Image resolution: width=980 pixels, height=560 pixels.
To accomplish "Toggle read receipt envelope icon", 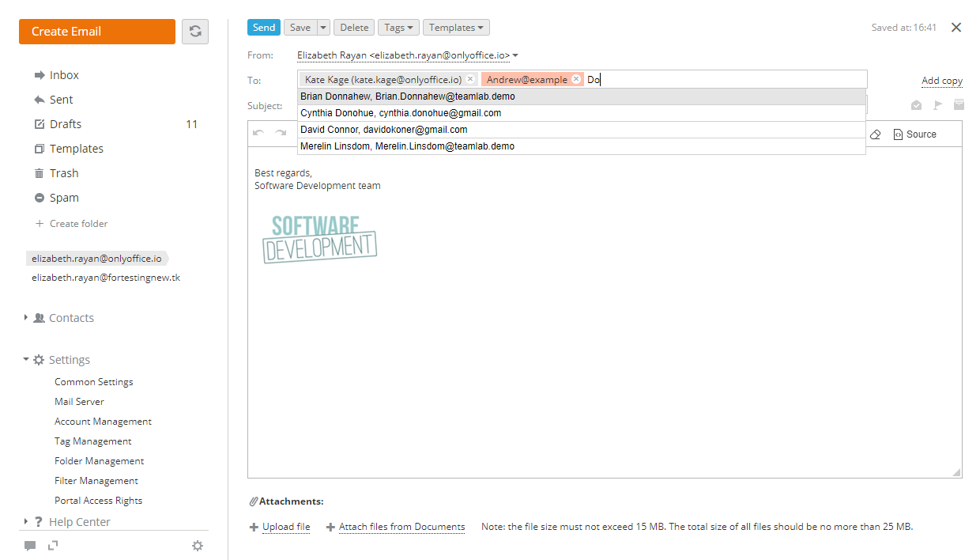I will (x=917, y=105).
